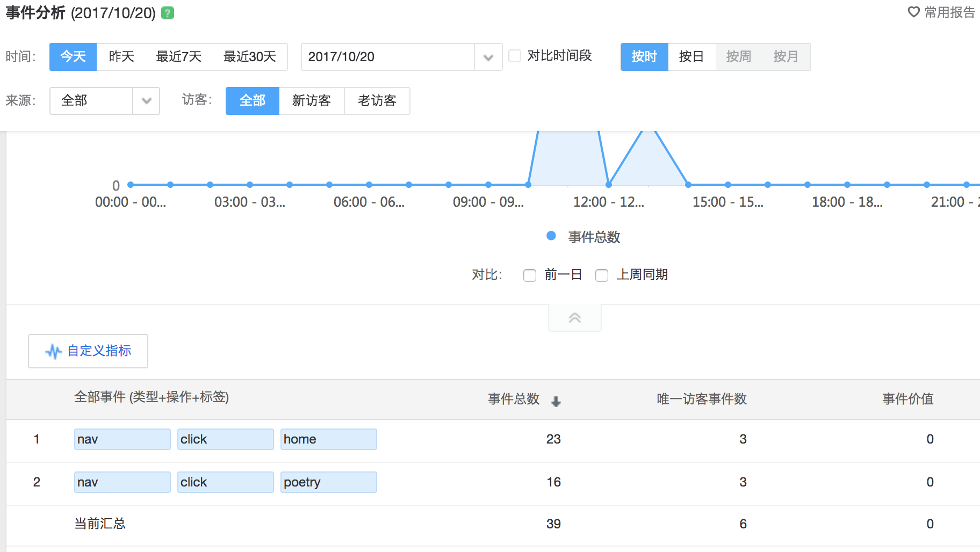Click the 15:00 - 15... axis label
This screenshot has width=980, height=552.
point(728,202)
